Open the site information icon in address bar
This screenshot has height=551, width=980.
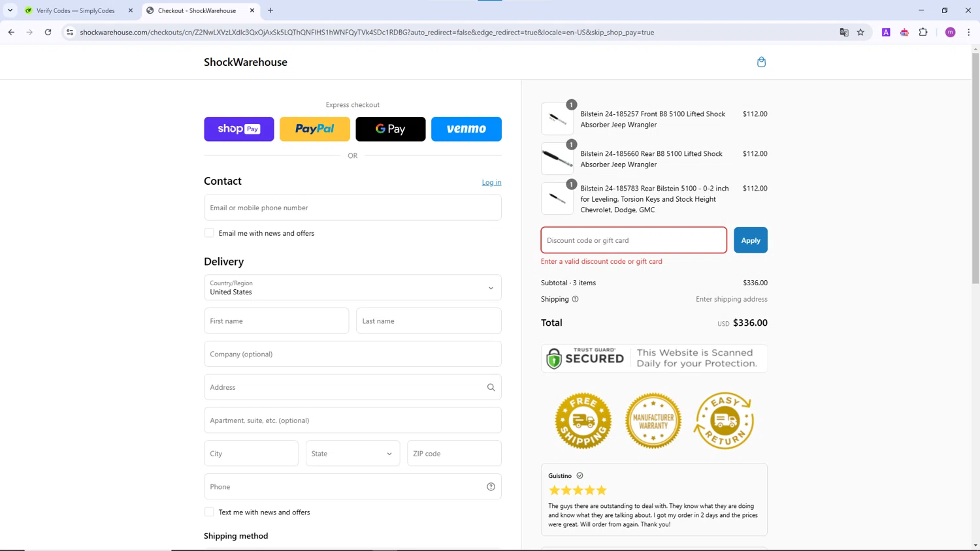[x=70, y=32]
